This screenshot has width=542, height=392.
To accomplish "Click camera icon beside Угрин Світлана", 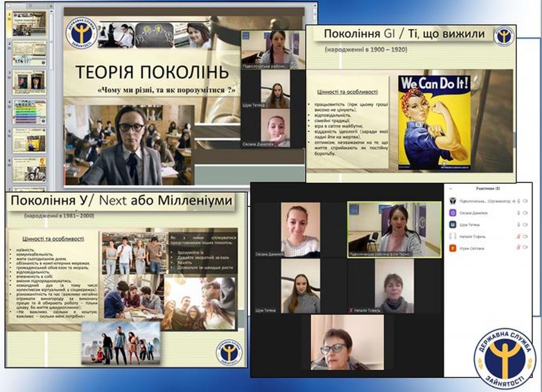I will click(x=525, y=248).
